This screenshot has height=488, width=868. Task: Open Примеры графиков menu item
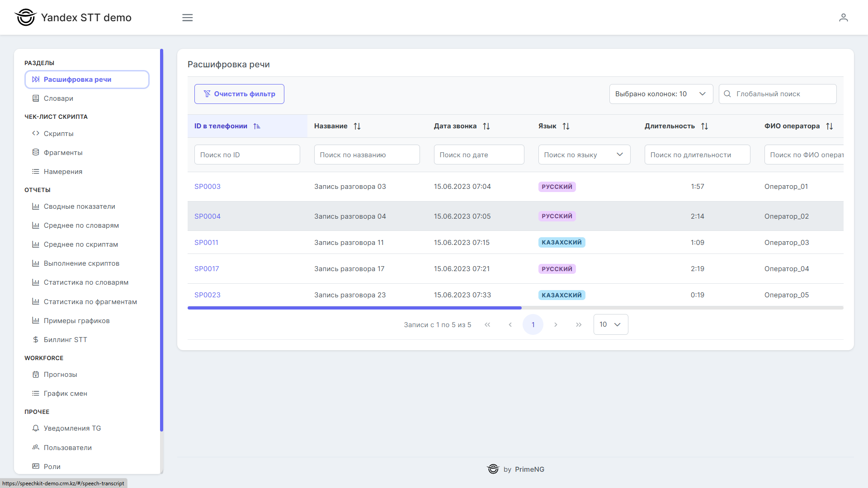point(87,321)
